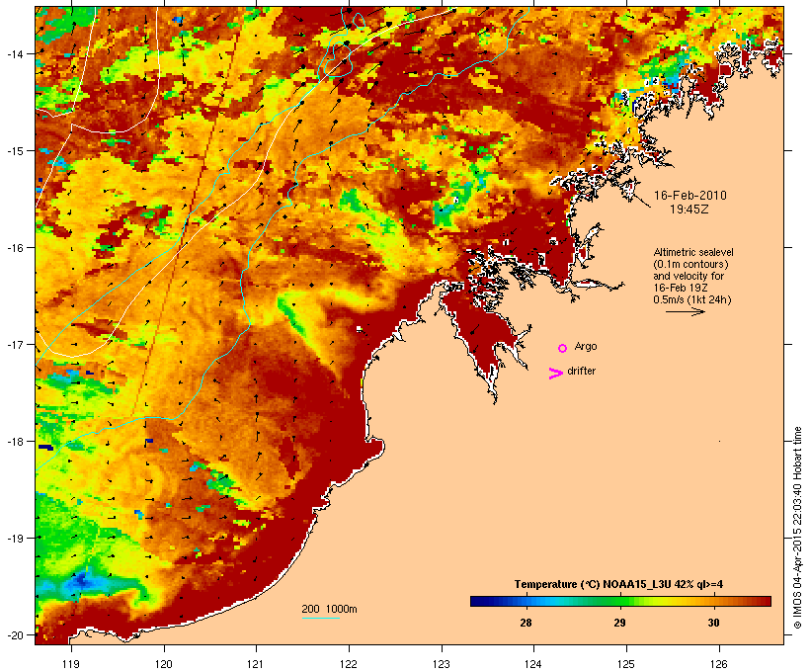
Task: Click the magenta Argo circle symbol
Action: pos(563,349)
